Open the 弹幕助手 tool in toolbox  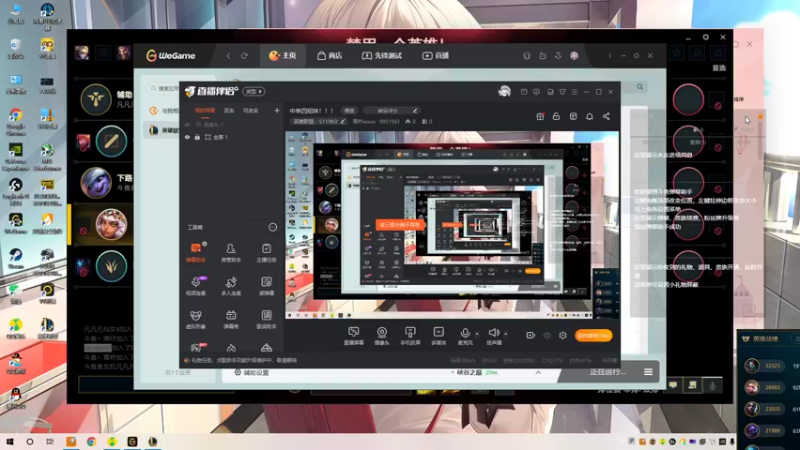pyautogui.click(x=196, y=253)
